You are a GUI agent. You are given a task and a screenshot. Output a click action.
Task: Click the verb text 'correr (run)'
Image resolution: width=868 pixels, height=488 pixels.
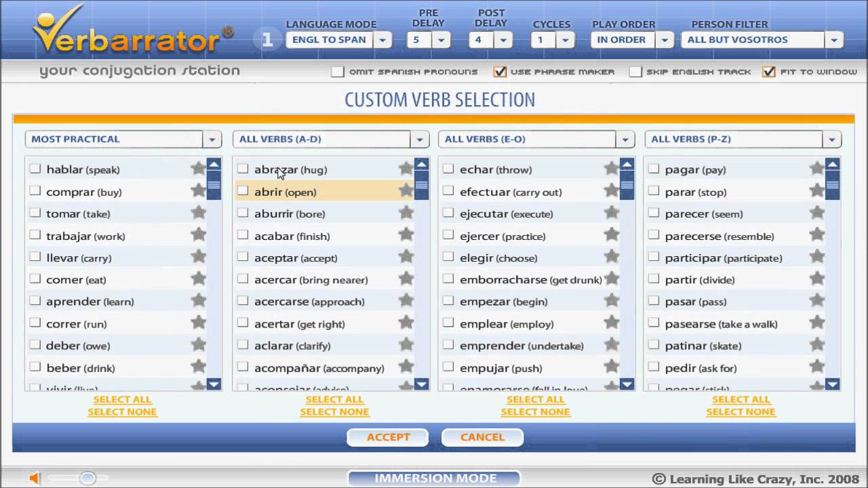pyautogui.click(x=76, y=324)
